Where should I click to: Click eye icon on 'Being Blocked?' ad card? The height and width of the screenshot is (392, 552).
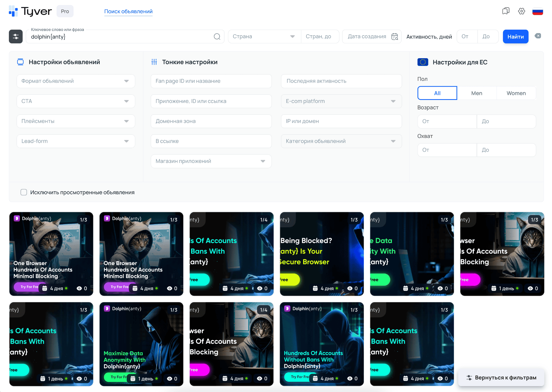point(350,288)
